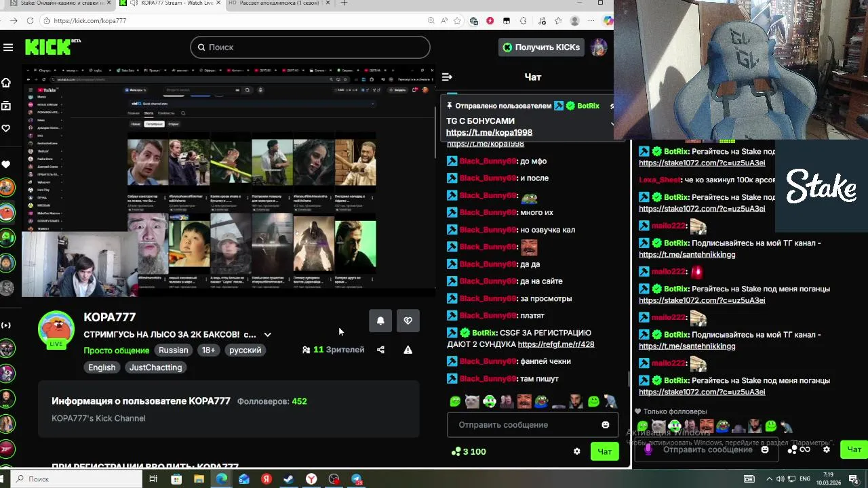The image size is (868, 488).
Task: Select the '18+' tag
Action: pyautogui.click(x=208, y=350)
